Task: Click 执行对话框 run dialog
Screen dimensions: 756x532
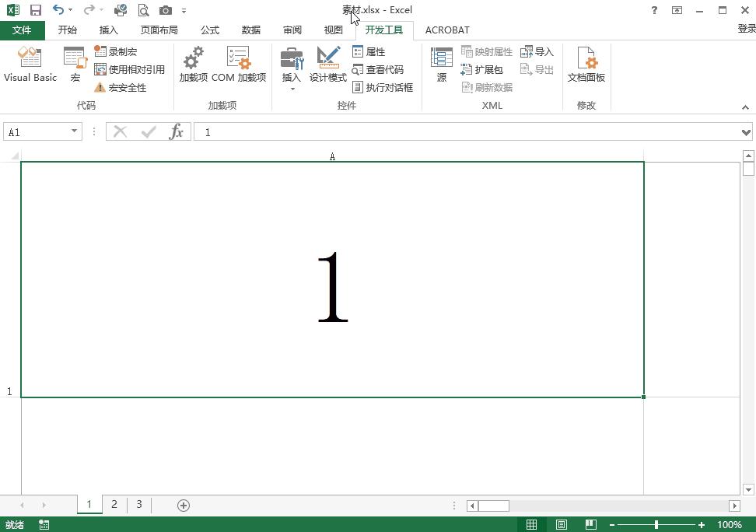Action: coord(383,87)
